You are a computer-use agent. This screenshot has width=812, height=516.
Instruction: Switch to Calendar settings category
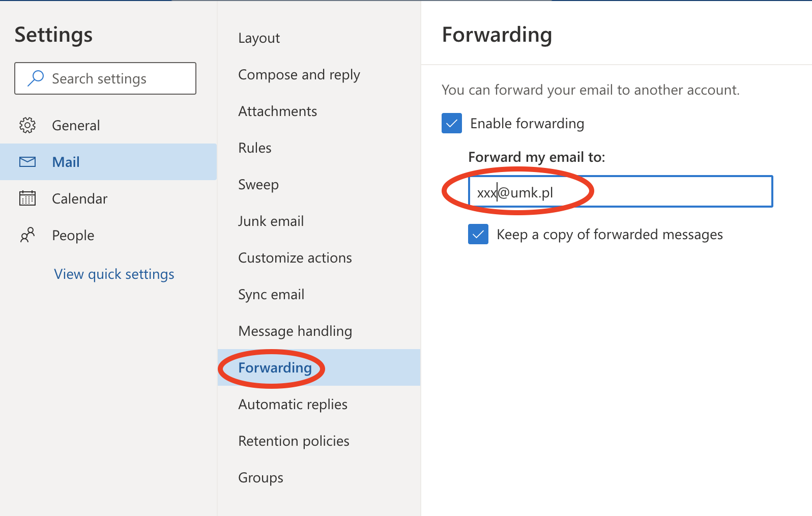tap(79, 198)
